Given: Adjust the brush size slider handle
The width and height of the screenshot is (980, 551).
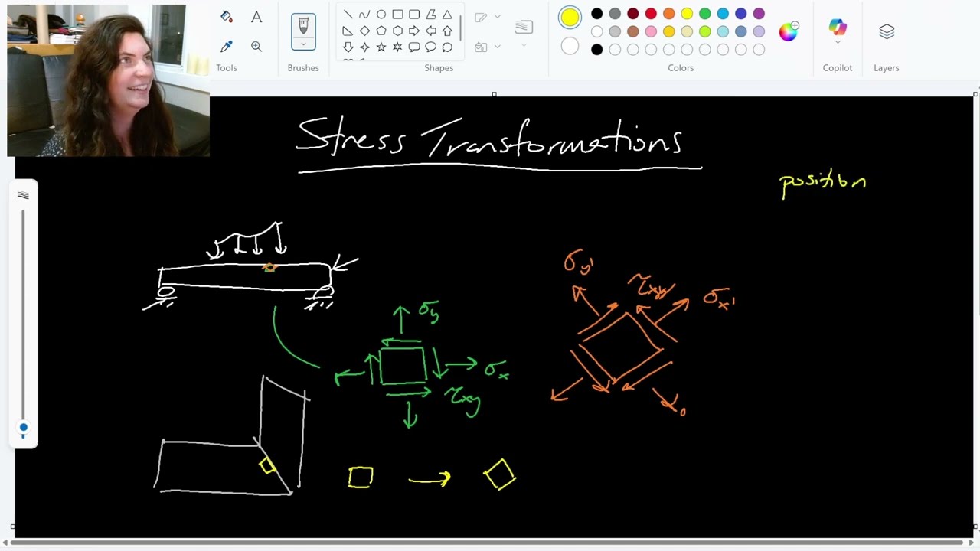Looking at the screenshot, I should pos(24,428).
